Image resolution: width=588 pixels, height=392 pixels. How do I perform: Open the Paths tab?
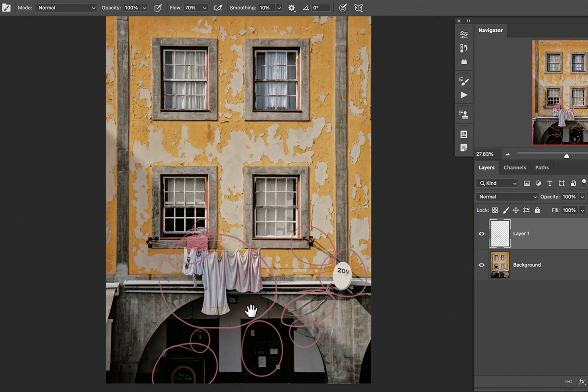(x=542, y=167)
